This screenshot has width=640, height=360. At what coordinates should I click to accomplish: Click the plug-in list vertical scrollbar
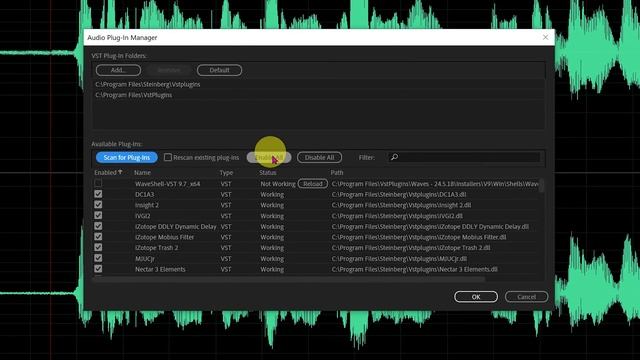[542, 186]
